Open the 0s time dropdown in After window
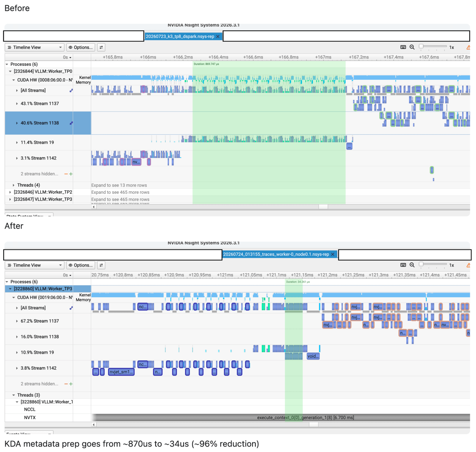The height and width of the screenshot is (452, 476). [x=67, y=275]
